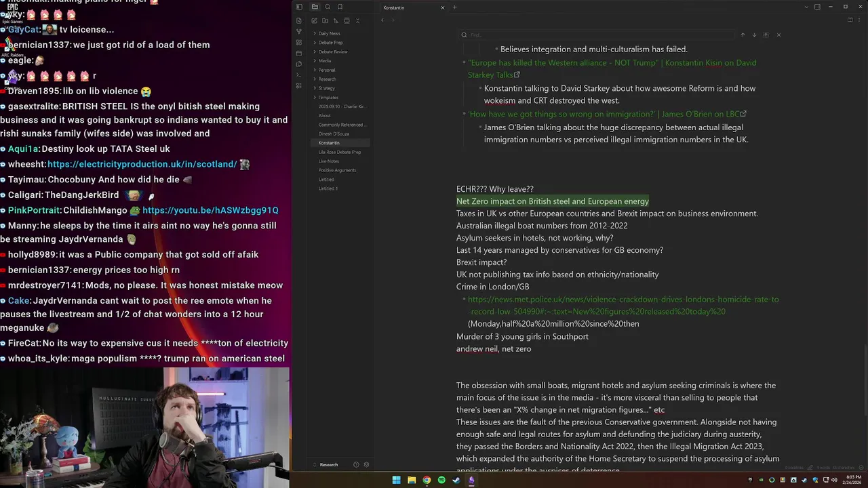
Task: Close the Konstantin tab
Action: tap(443, 7)
